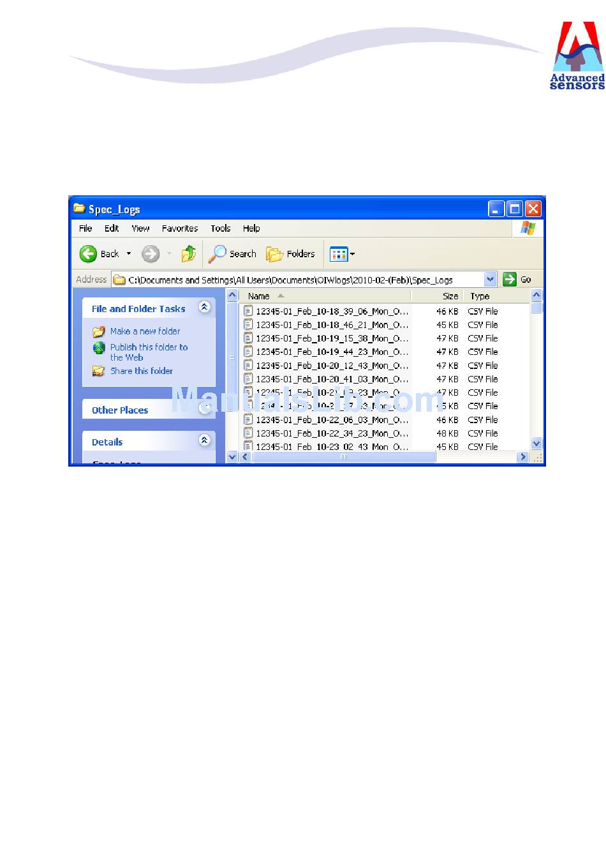
Task: Click the Back arrow icon
Action: click(x=88, y=254)
